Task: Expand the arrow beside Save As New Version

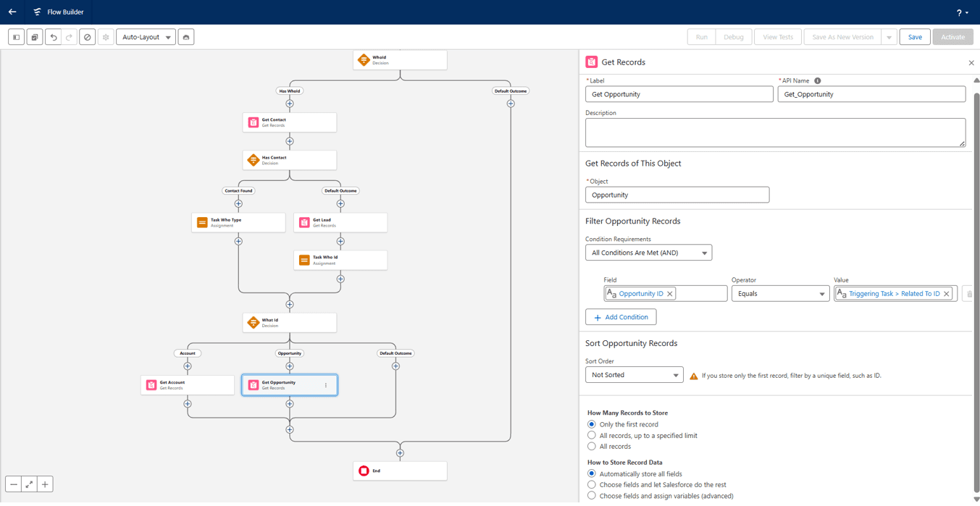Action: (889, 37)
